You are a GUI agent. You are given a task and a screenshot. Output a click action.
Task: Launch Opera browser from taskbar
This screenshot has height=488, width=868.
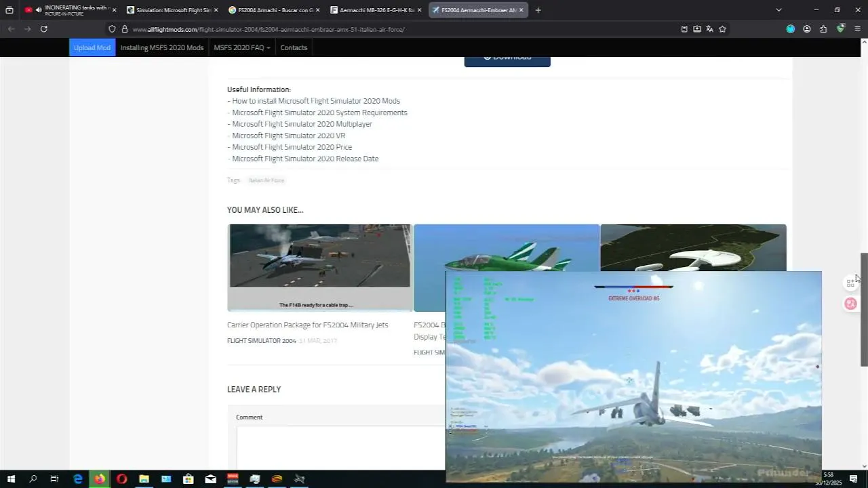(x=122, y=479)
